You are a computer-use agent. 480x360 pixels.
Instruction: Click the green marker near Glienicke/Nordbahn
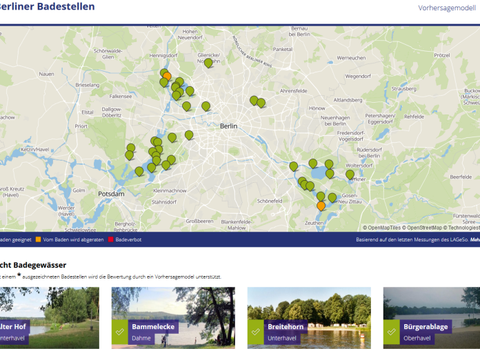[x=208, y=63]
